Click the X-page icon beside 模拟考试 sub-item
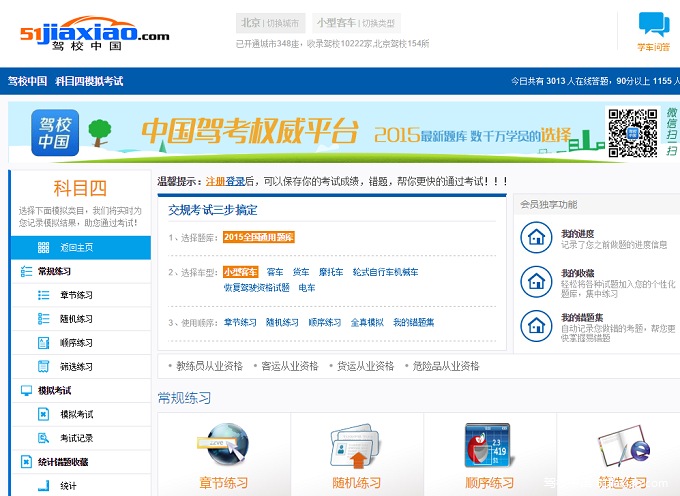The height and width of the screenshot is (496, 680). [43, 414]
